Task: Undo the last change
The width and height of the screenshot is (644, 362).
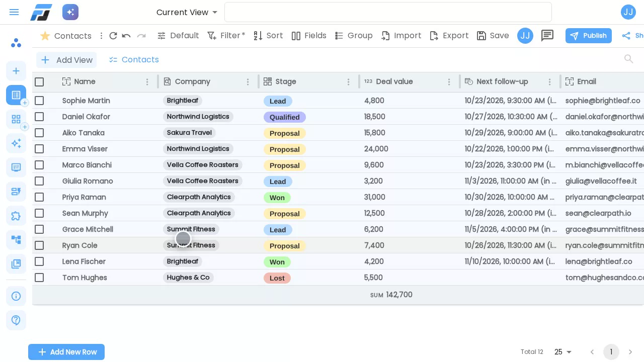Action: click(x=126, y=36)
